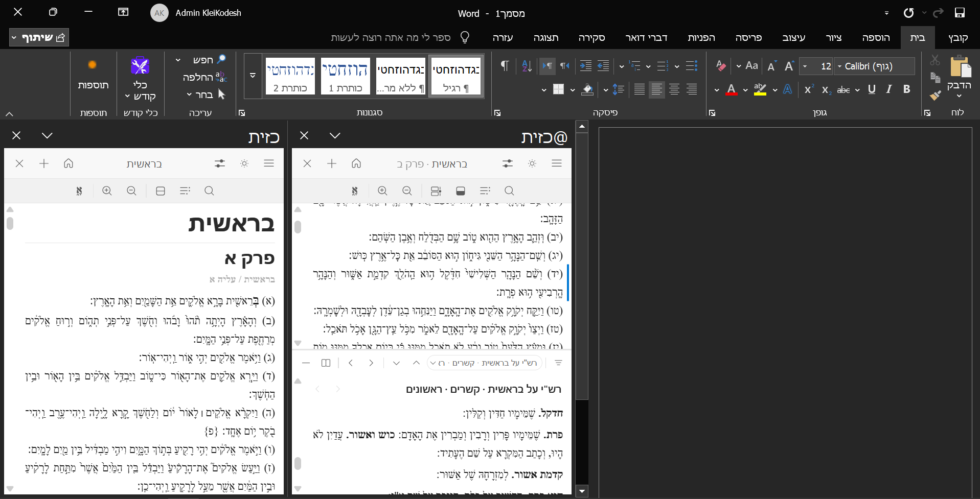Zoom in on the בראשית · פרק ב pane
Image resolution: width=980 pixels, height=499 pixels.
pyautogui.click(x=382, y=191)
